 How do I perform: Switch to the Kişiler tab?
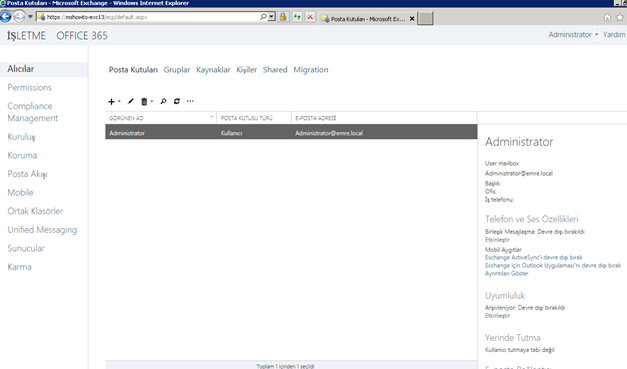[246, 70]
